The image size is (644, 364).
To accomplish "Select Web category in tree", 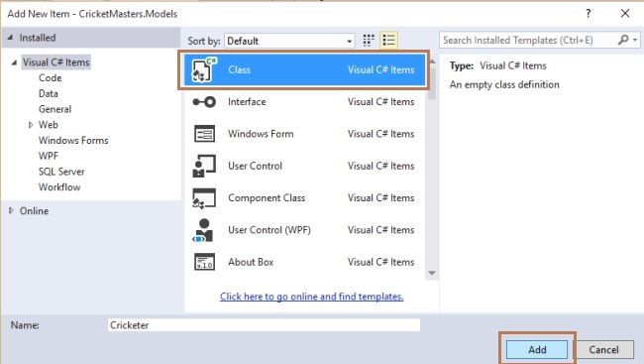I will tap(49, 125).
